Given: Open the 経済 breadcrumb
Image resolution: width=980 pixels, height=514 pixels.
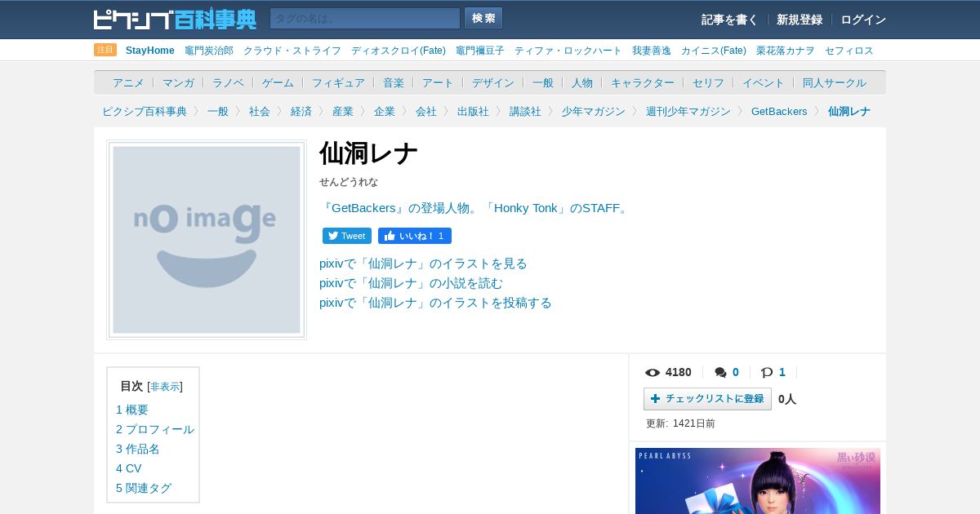Looking at the screenshot, I should [x=301, y=111].
